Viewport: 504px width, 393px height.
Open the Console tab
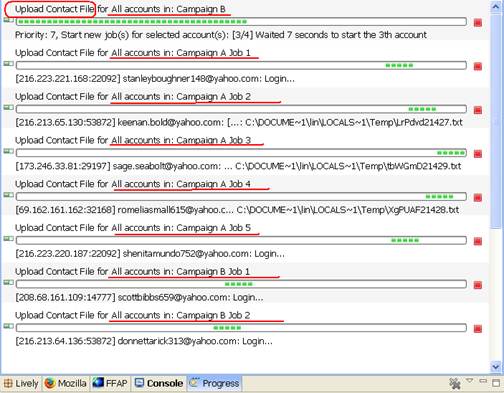tap(159, 383)
